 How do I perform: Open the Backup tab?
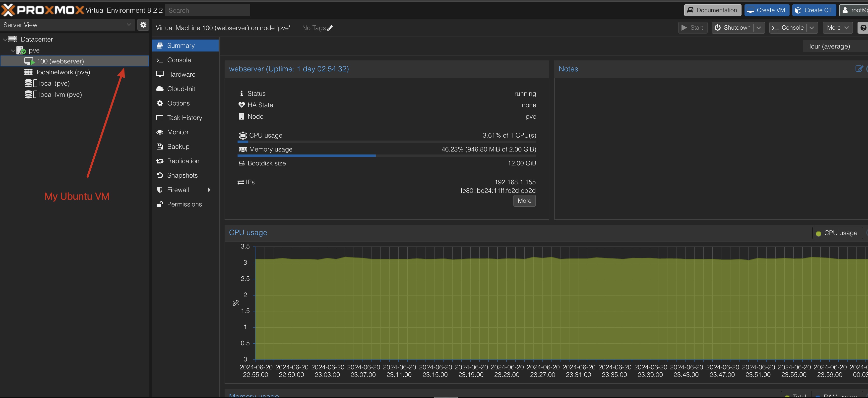185,147
